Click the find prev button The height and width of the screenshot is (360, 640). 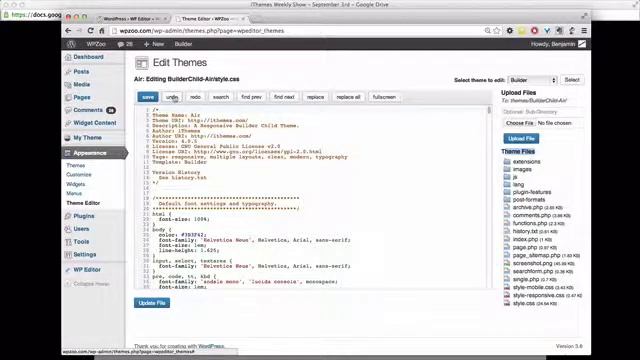[x=251, y=97]
